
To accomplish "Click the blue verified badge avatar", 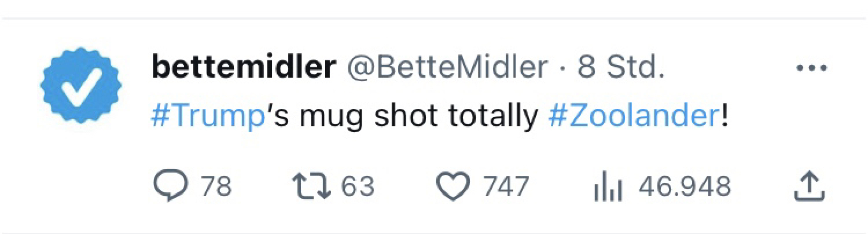I will pos(81,85).
